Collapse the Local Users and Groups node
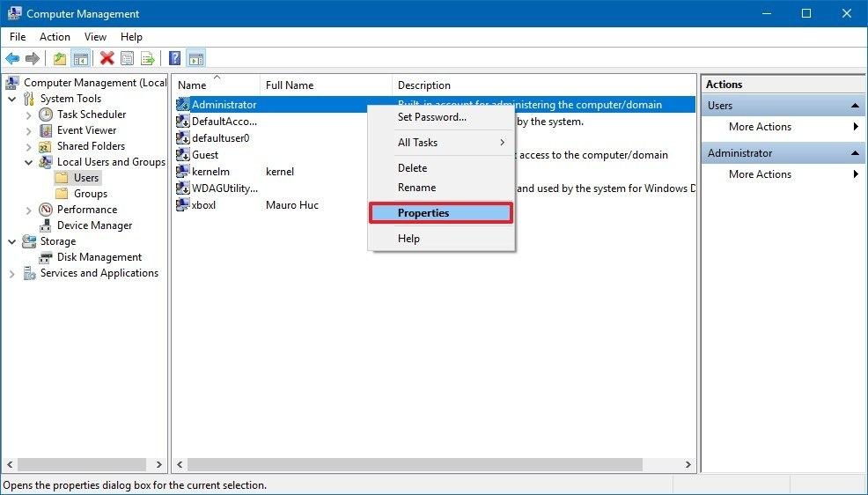The height and width of the screenshot is (495, 868). [28, 162]
